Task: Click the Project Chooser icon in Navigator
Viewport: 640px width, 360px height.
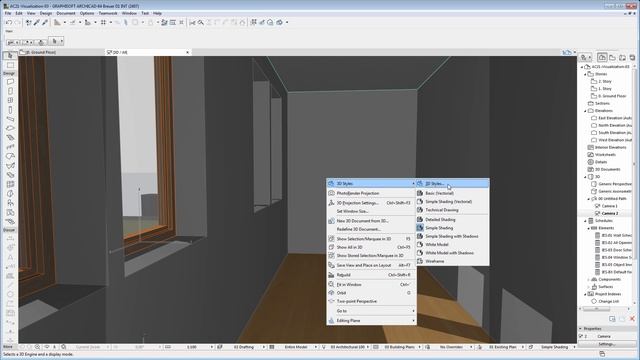Action: pos(586,58)
